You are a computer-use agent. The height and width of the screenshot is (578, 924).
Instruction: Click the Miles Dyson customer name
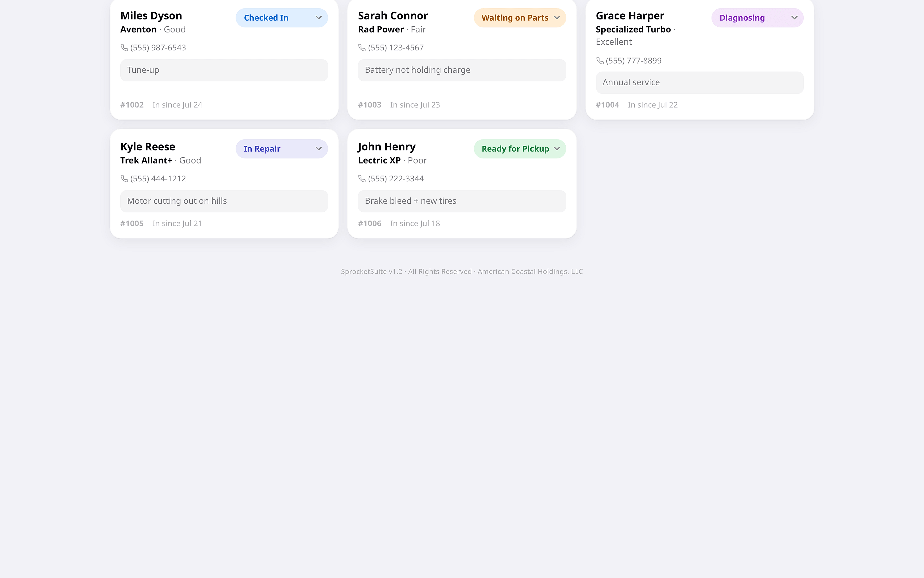[151, 16]
